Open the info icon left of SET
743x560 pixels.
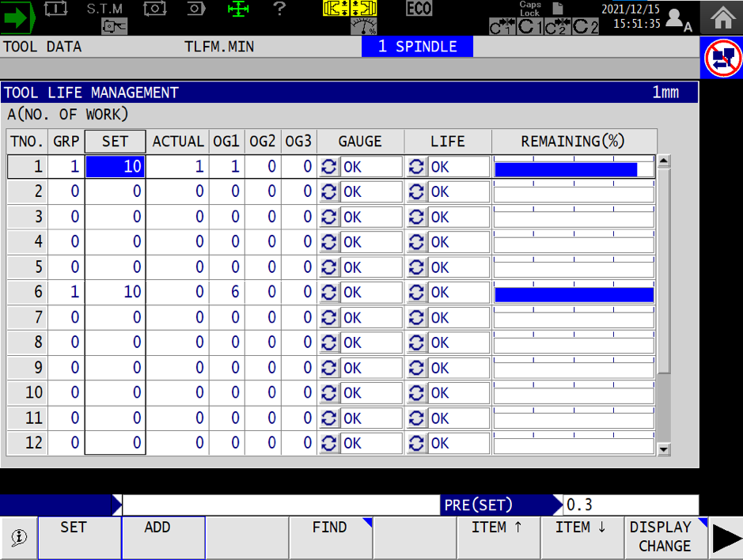18,537
